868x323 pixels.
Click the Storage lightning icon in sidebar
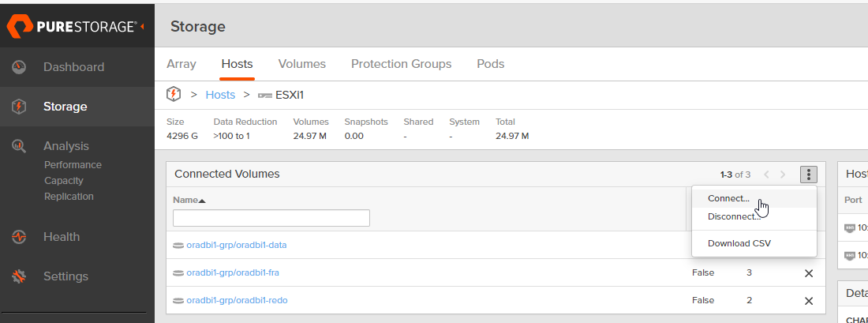(19, 107)
